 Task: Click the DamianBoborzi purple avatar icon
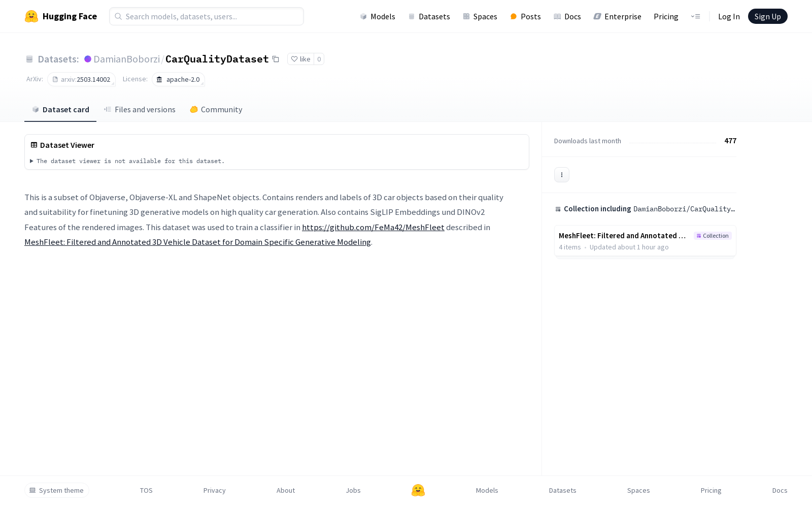pyautogui.click(x=88, y=59)
